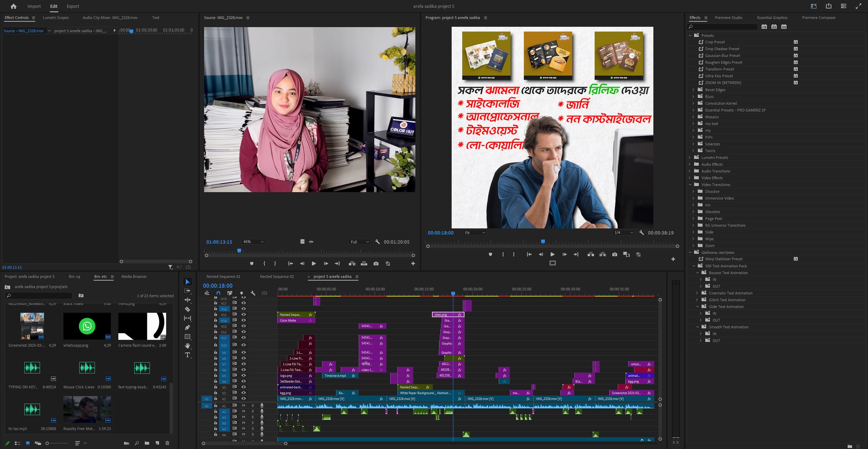This screenshot has height=449, width=868.
Task: Click Lift button in Program monitor
Action: pyautogui.click(x=591, y=254)
